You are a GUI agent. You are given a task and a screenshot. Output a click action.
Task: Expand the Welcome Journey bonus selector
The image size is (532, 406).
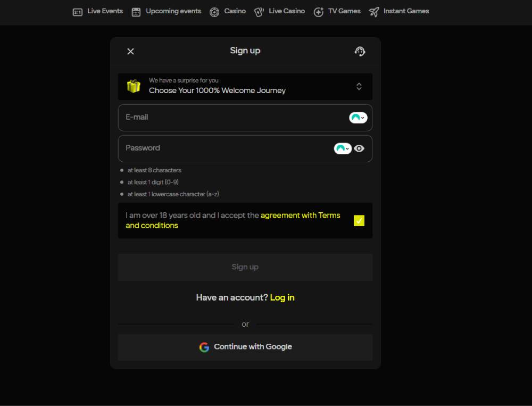click(359, 86)
